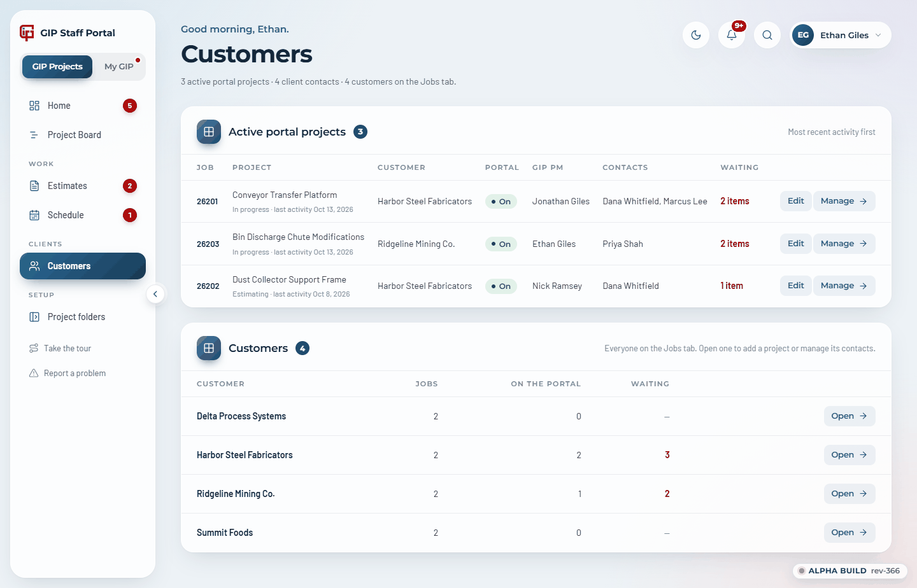Click the Active portal projects grid icon
Viewport: 917px width, 588px height.
click(209, 132)
